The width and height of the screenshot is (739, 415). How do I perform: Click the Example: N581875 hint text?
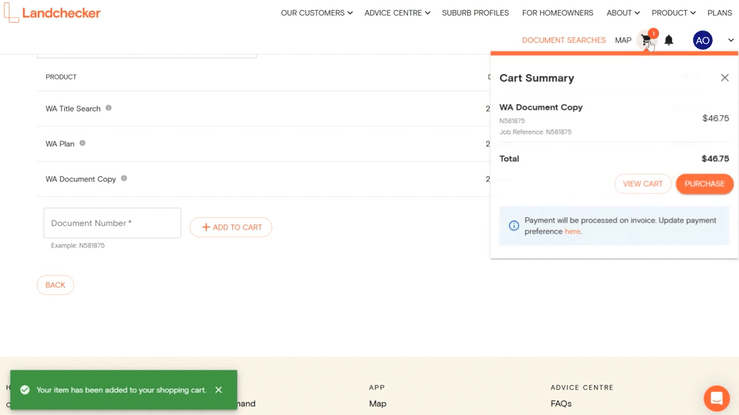coord(78,245)
